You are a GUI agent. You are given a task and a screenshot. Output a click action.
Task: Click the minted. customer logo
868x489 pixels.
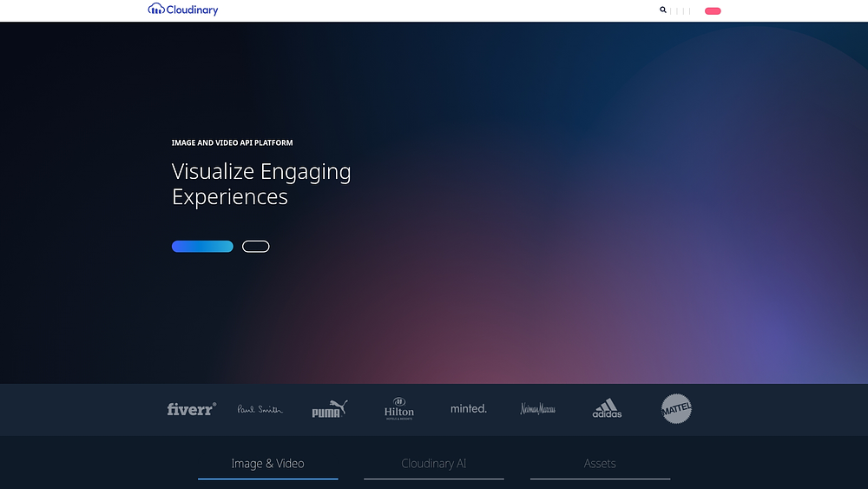tap(469, 409)
